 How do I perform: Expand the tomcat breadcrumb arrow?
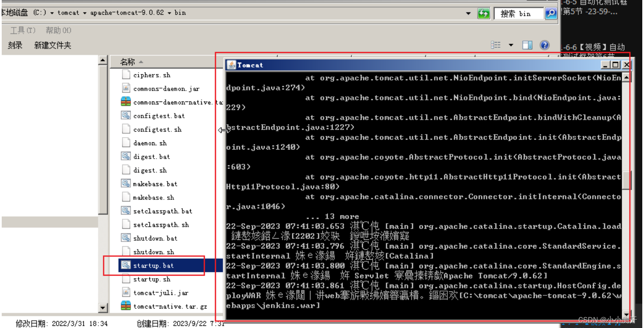[x=85, y=13]
